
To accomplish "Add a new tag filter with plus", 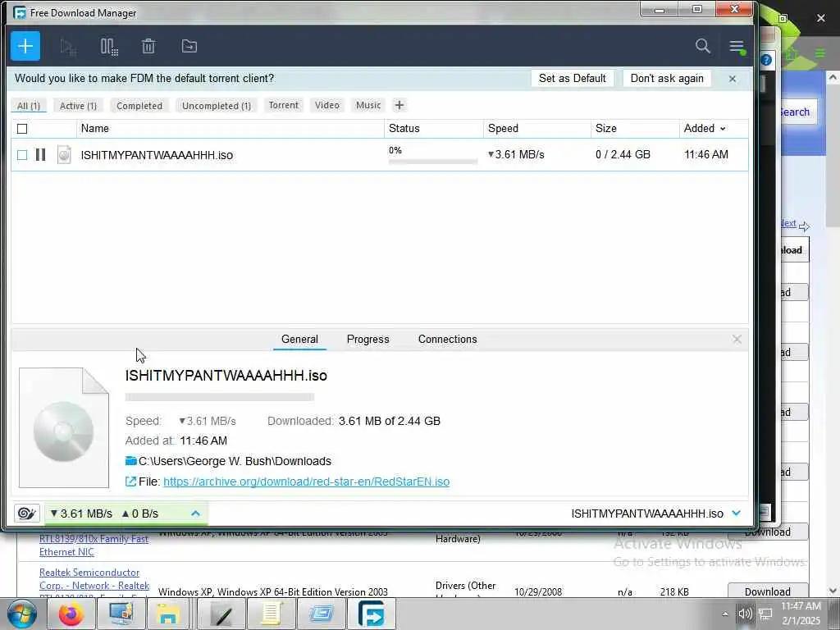I will [x=399, y=105].
